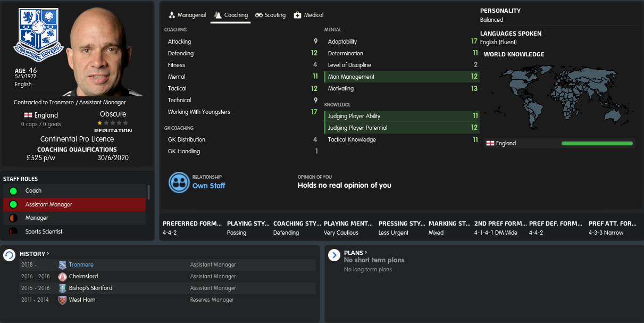Open the Managerial tab
The height and width of the screenshot is (323, 644).
pos(187,15)
